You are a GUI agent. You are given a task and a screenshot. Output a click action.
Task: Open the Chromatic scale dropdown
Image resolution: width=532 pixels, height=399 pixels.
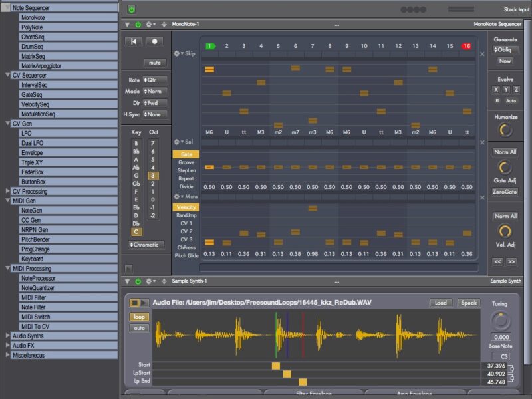(x=146, y=245)
